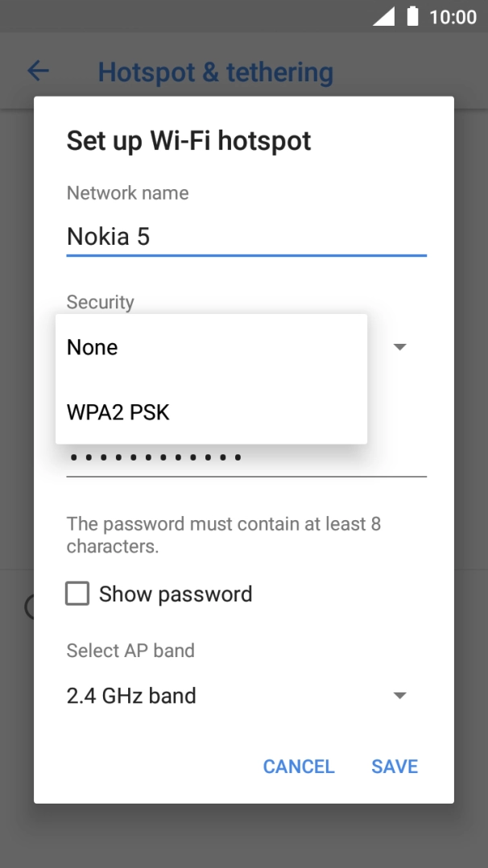
Task: Click the AP band dropdown arrow
Action: point(399,695)
